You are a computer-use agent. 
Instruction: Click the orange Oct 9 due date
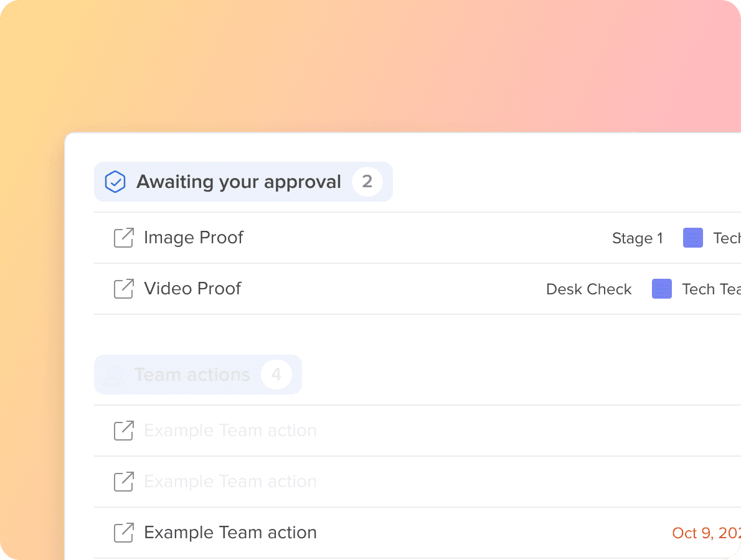707,533
